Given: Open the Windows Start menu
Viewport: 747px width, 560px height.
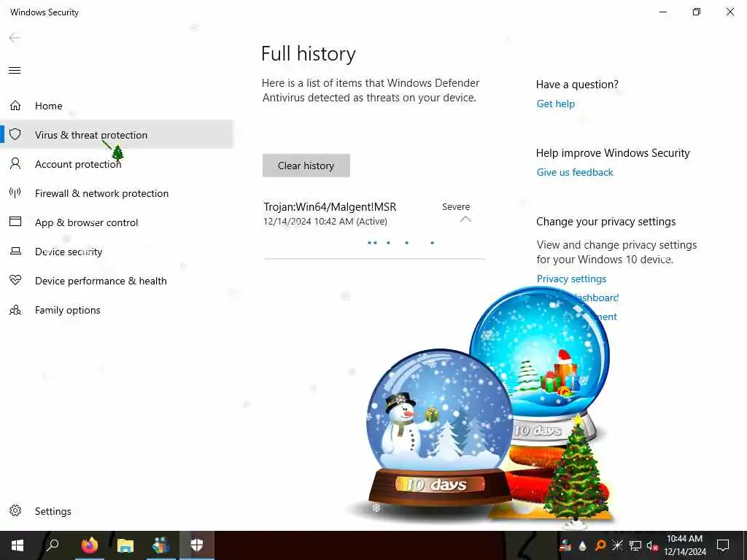Looking at the screenshot, I should point(18,545).
